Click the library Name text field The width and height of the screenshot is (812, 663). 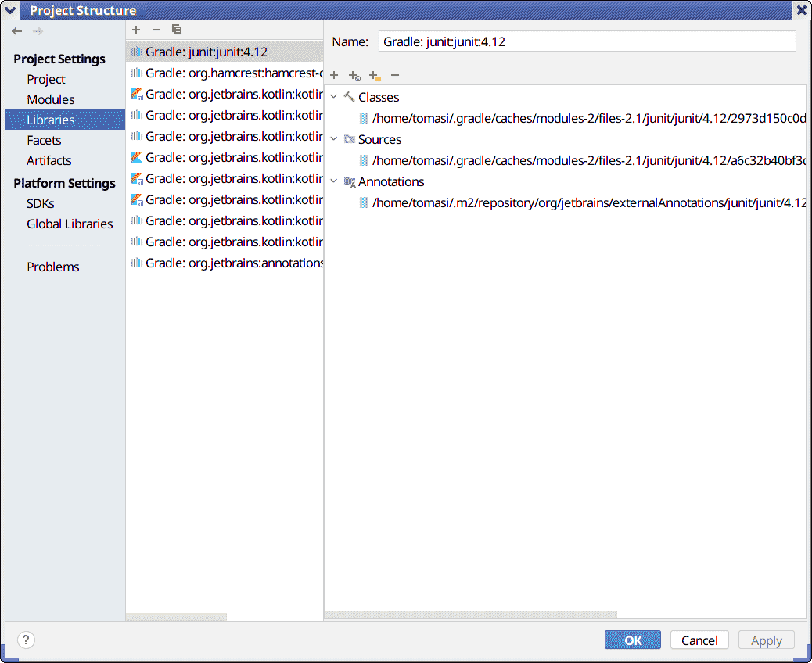point(587,41)
